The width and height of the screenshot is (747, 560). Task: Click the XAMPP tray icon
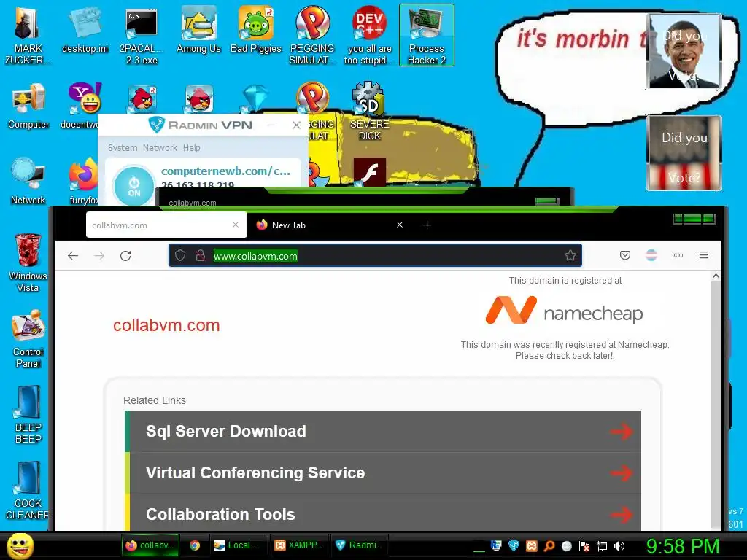click(x=531, y=546)
